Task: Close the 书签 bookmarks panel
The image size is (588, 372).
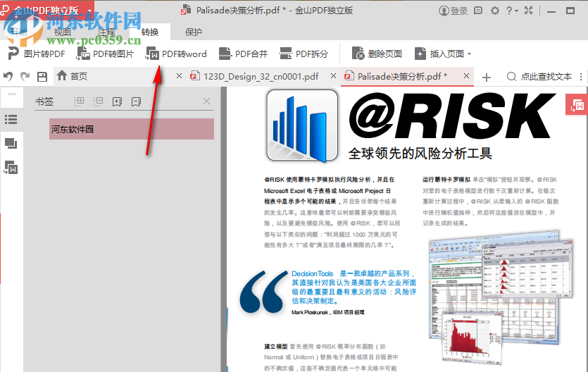Action: tap(206, 101)
